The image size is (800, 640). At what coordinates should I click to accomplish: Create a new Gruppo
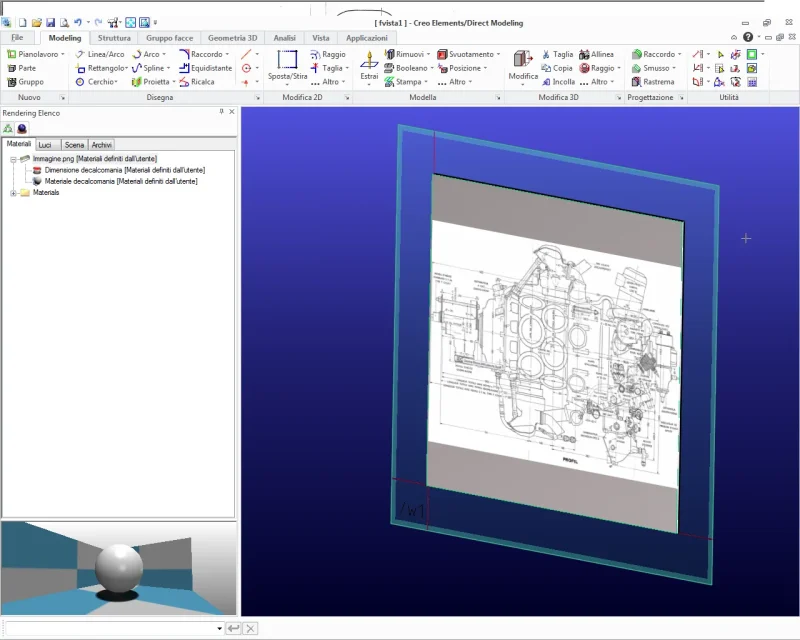click(26, 82)
